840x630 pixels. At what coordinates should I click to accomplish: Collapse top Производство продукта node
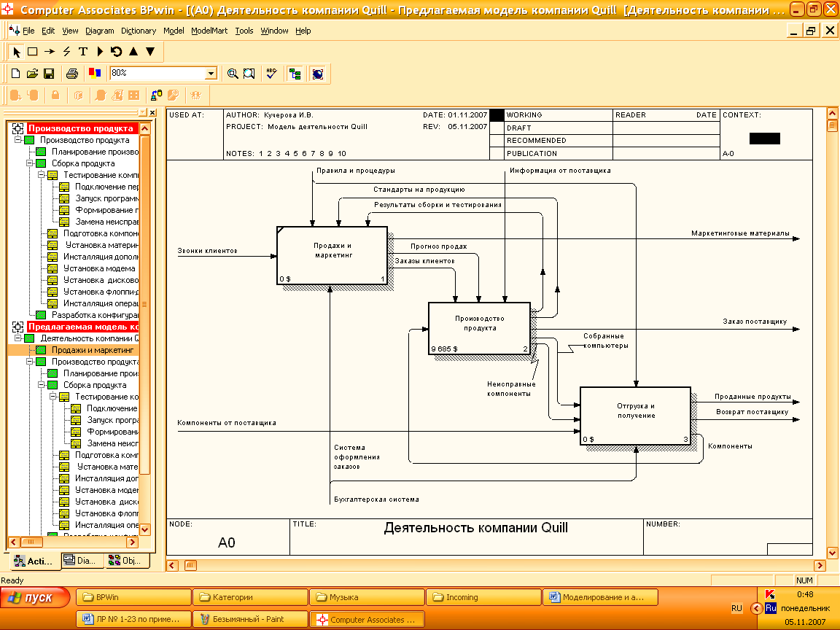(17, 140)
